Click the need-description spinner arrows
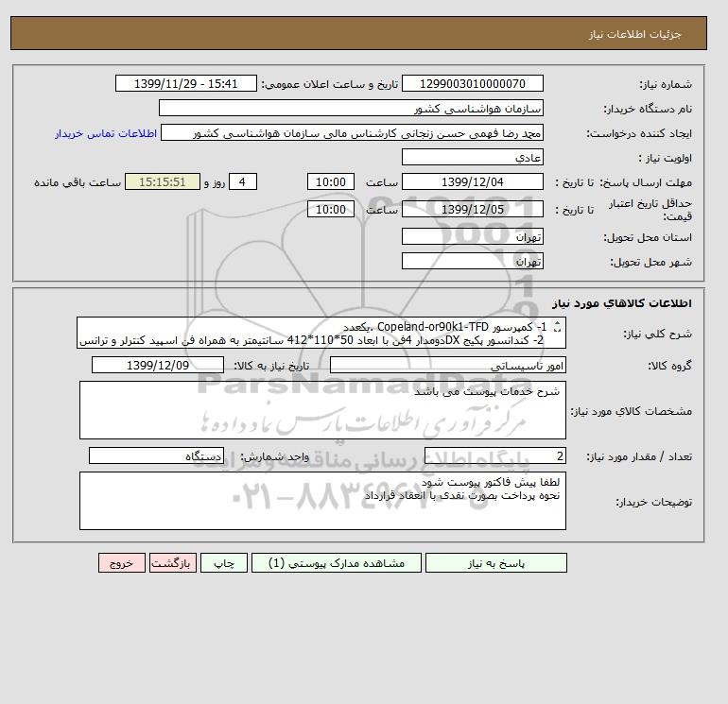This screenshot has height=704, width=728. pyautogui.click(x=558, y=327)
